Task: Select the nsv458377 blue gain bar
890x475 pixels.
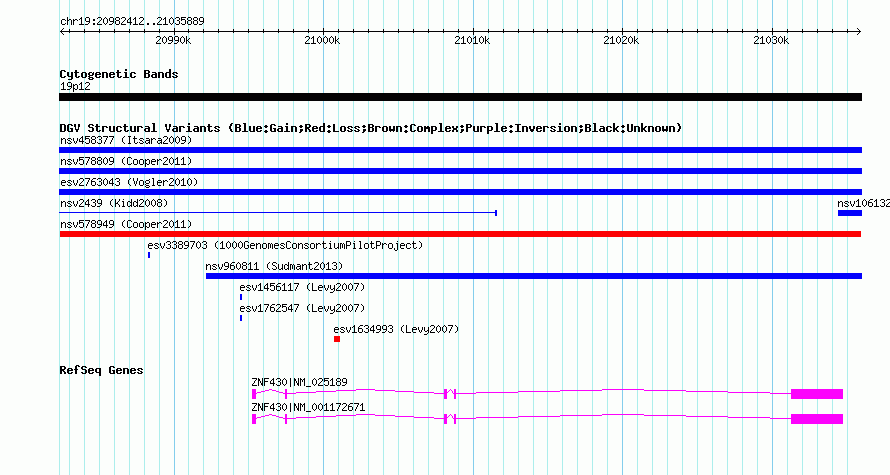Action: coord(460,150)
